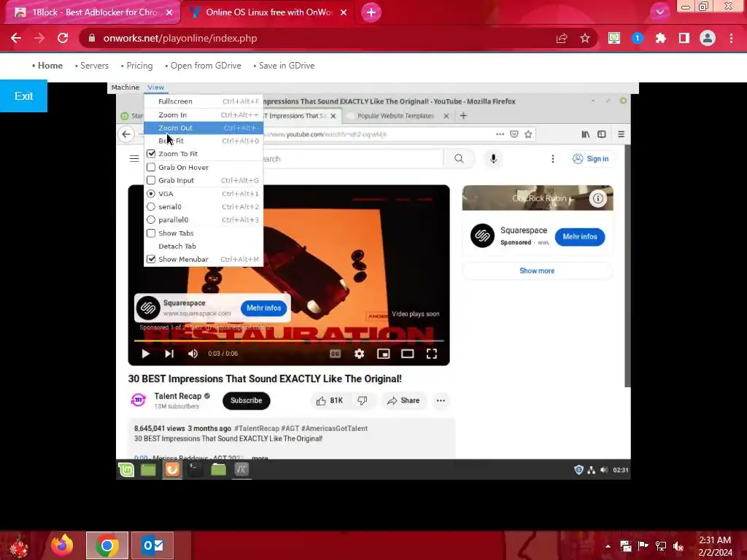This screenshot has height=560, width=747.
Task: Open the Machine menu
Action: tap(125, 87)
